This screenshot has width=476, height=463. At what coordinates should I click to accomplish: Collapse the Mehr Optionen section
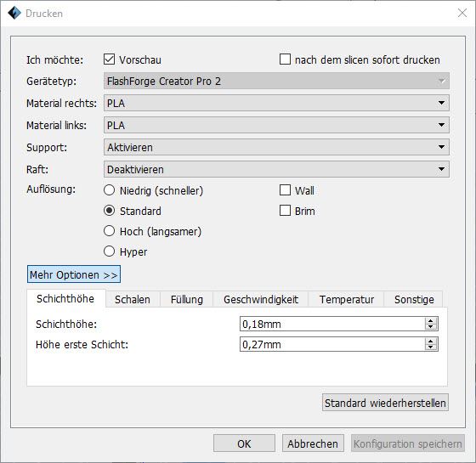click(74, 274)
